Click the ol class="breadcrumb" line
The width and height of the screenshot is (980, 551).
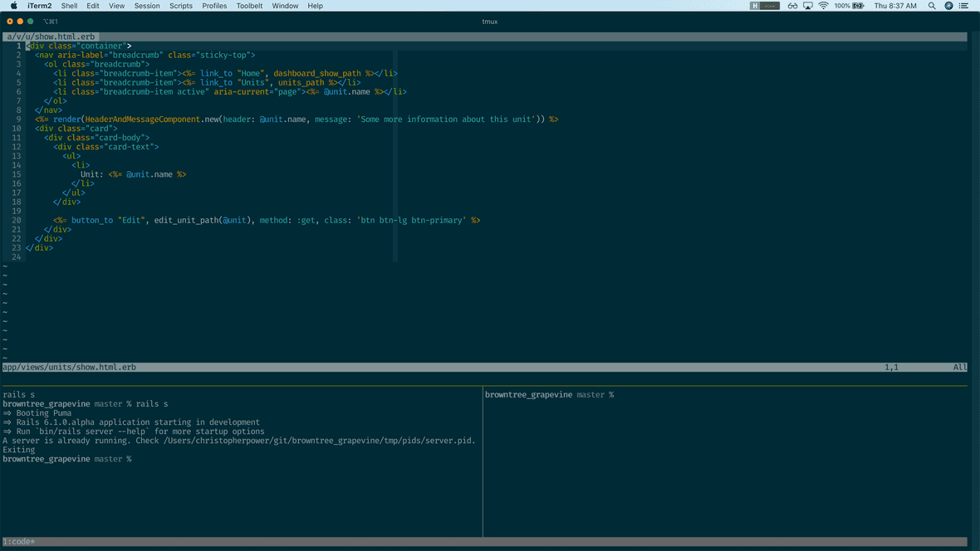(x=97, y=65)
